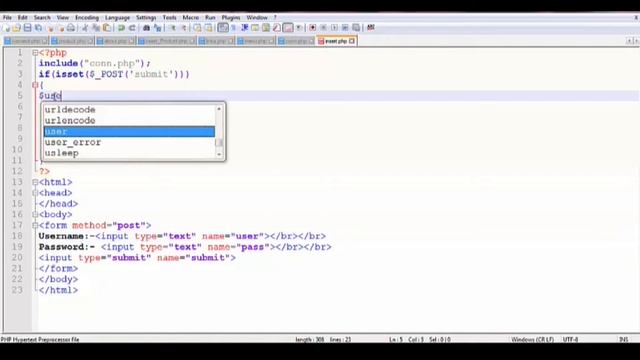
Task: Click the Close All toolbar icon
Action: pos(61,28)
